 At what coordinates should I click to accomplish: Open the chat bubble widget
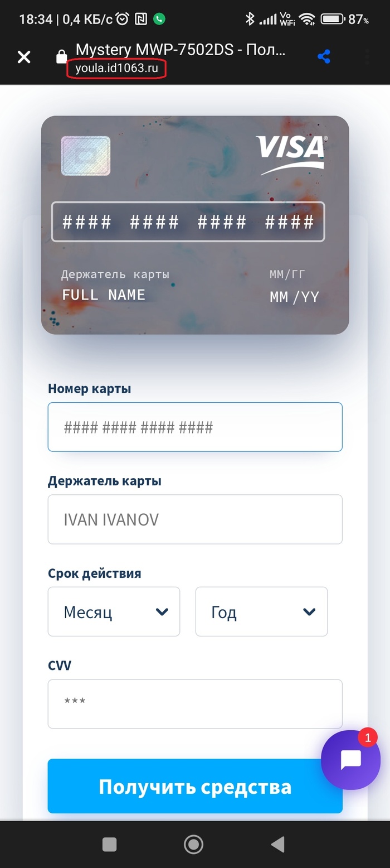point(351,759)
